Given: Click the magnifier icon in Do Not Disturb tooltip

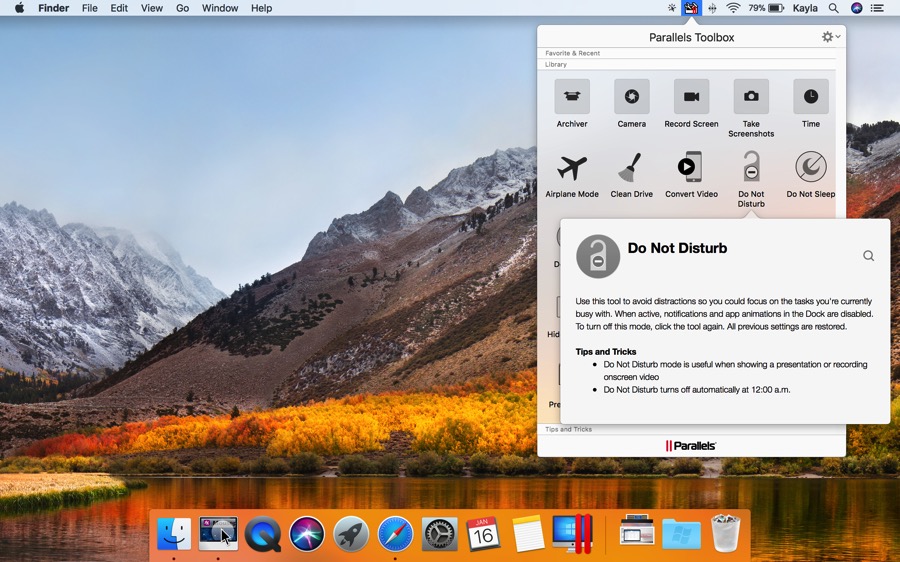Looking at the screenshot, I should [868, 256].
